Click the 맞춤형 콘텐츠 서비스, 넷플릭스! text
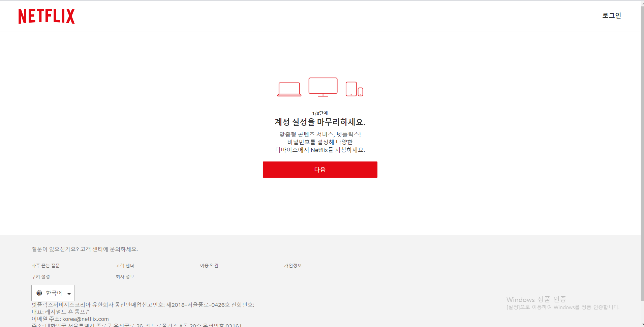Viewport: 644px width, 327px height. [x=320, y=134]
